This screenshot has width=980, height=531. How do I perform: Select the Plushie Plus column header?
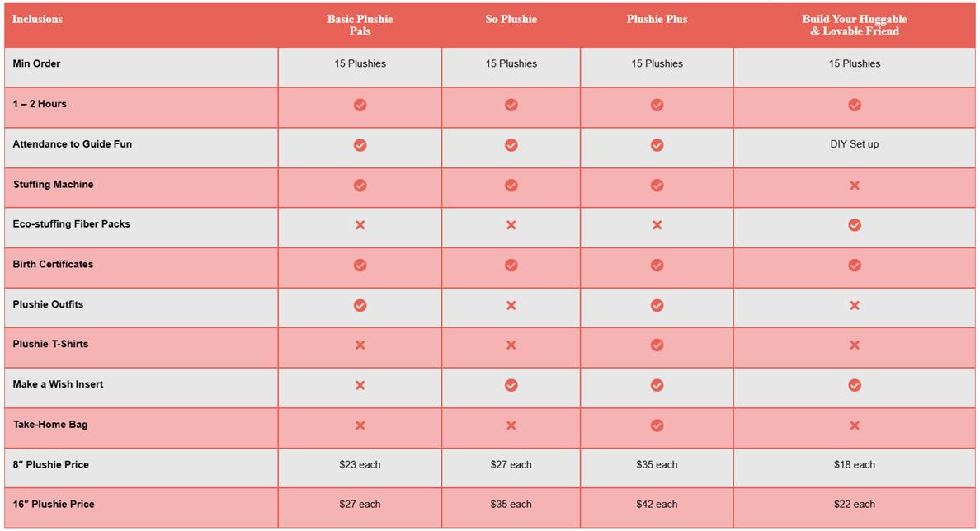[657, 20]
